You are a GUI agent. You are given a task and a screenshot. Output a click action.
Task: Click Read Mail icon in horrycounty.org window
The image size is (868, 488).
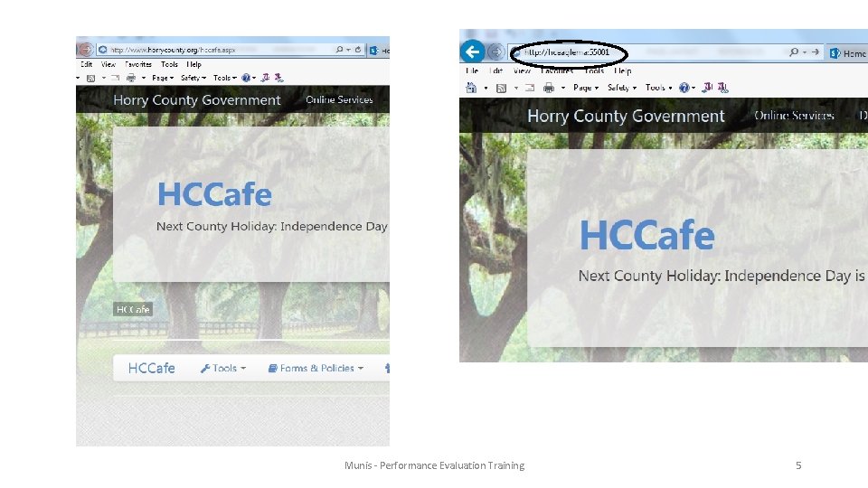click(x=115, y=78)
